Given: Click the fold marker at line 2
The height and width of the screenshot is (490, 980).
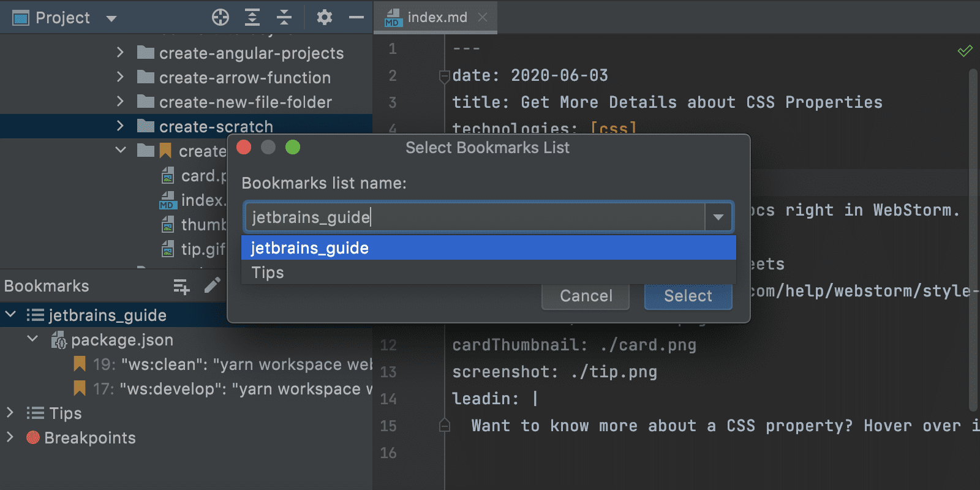Looking at the screenshot, I should tap(445, 77).
